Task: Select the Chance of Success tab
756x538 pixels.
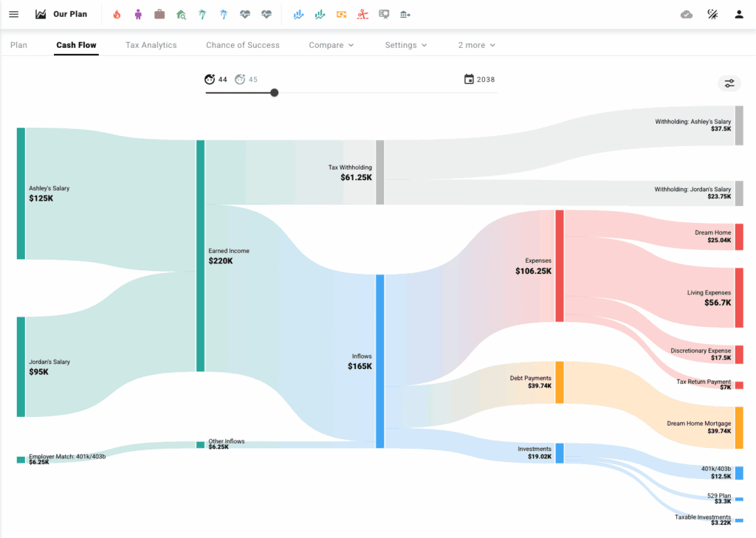Action: pyautogui.click(x=242, y=45)
